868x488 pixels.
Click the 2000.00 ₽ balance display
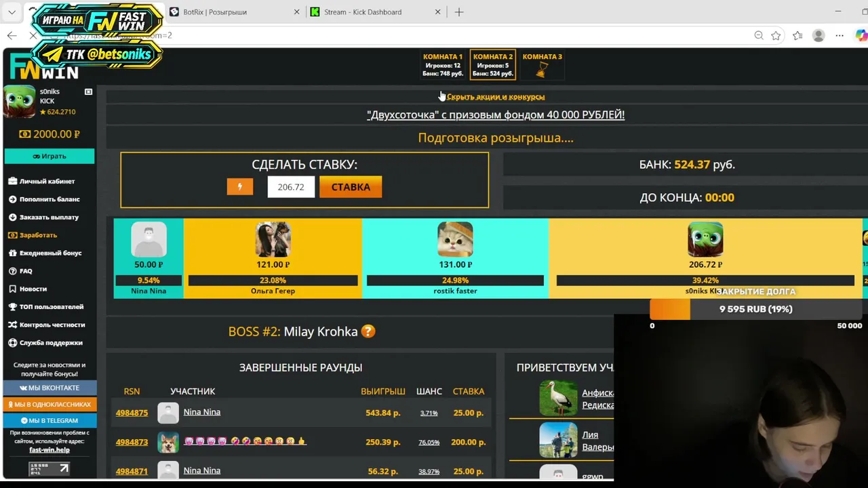[50, 134]
